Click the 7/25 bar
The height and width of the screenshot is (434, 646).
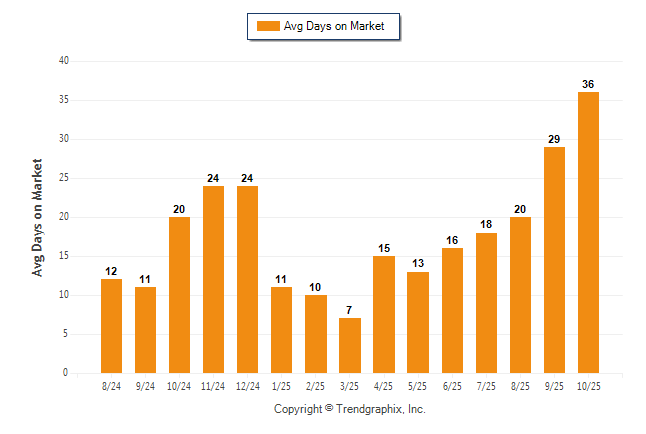point(486,303)
